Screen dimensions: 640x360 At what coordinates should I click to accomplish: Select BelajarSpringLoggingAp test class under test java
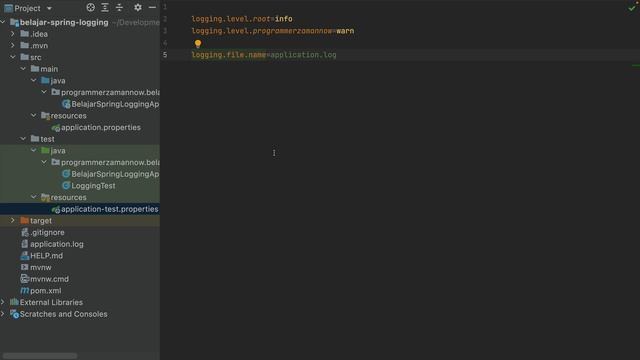(115, 174)
